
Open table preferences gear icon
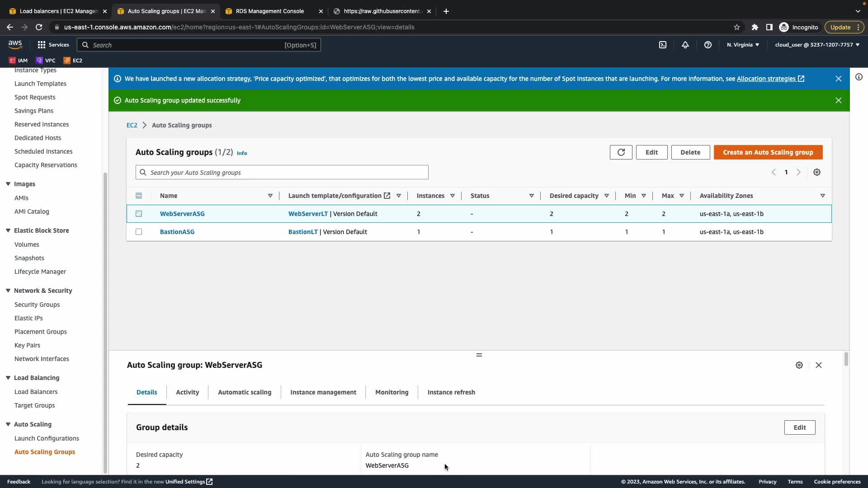817,172
